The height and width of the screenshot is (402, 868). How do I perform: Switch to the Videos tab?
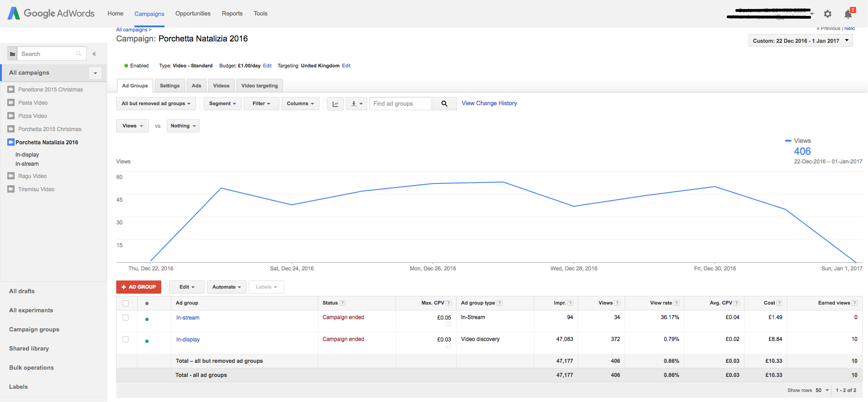pos(221,86)
